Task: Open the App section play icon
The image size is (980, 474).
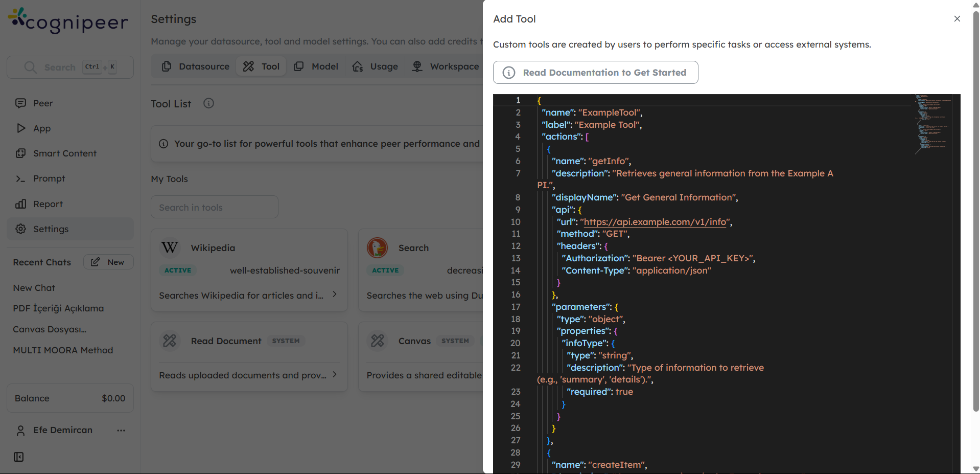Action: coord(20,128)
